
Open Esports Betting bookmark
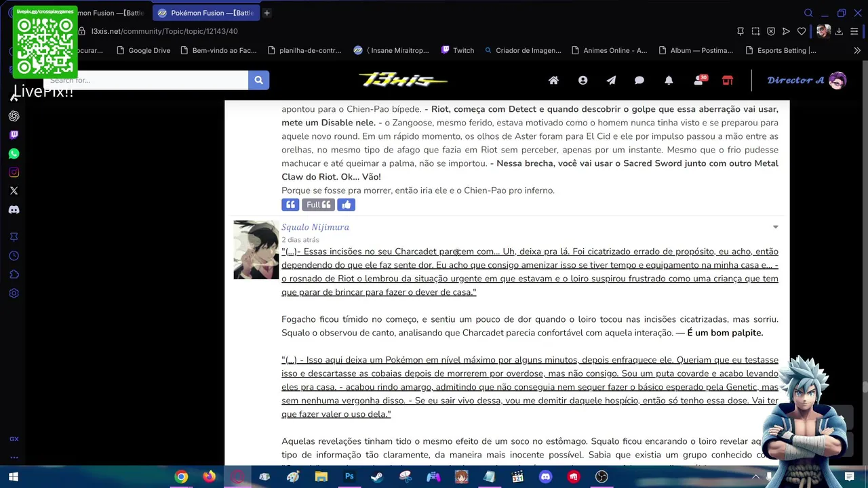click(781, 50)
